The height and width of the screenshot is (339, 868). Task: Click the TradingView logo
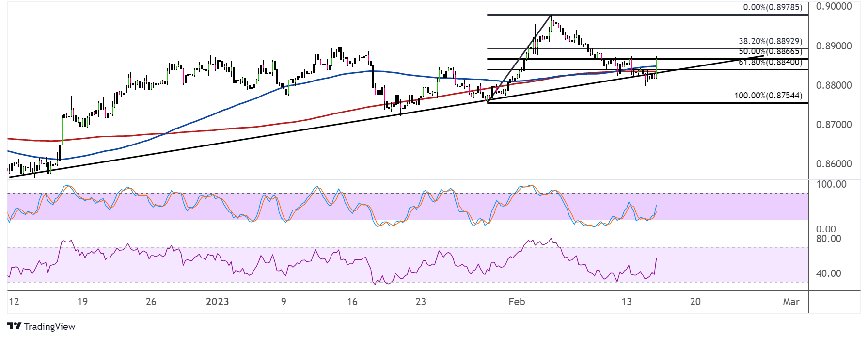tap(41, 326)
